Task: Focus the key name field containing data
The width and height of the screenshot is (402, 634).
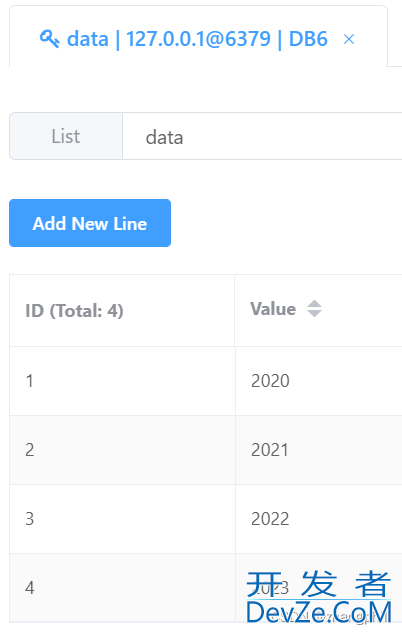Action: click(x=262, y=136)
